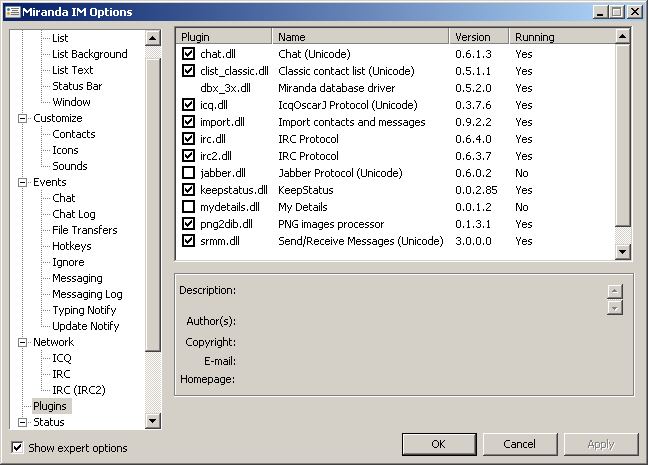Viewport: 648px width, 465px height.
Task: Go to the Icons customization page
Action: coord(65,150)
